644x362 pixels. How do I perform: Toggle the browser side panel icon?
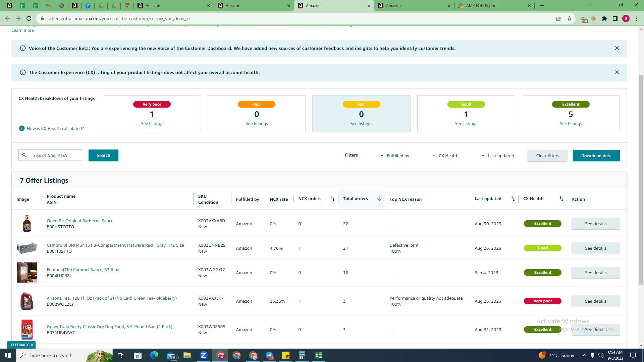pyautogui.click(x=615, y=18)
